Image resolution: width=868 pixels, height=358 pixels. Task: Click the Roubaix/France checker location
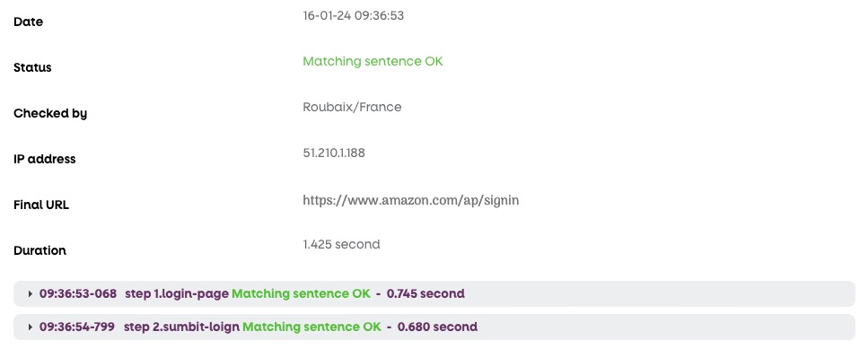[352, 108]
